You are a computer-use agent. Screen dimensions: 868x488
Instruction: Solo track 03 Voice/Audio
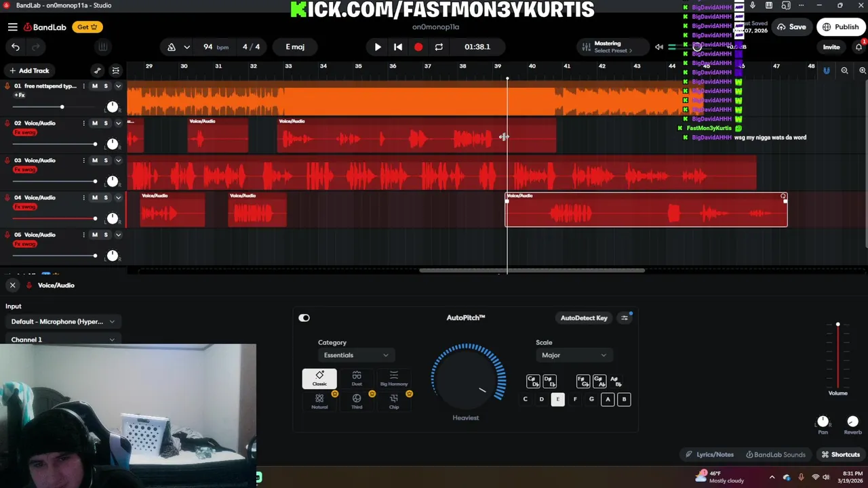tap(106, 161)
